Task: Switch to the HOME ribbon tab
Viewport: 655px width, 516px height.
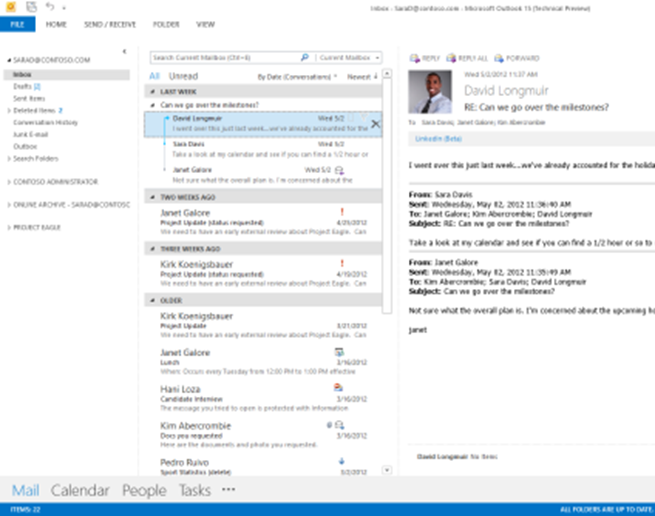Action: 56,24
